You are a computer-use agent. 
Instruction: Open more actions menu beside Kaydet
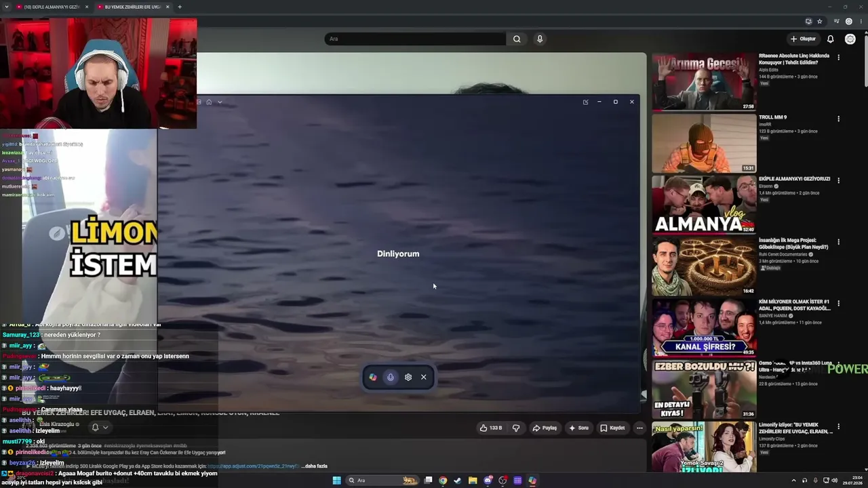point(639,428)
